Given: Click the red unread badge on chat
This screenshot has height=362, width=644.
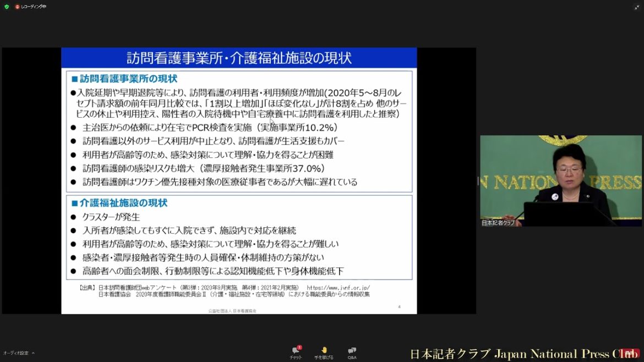Looking at the screenshot, I should [x=299, y=348].
